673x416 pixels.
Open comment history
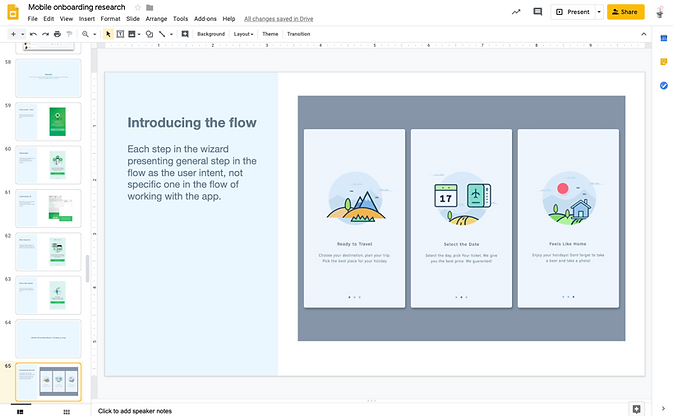click(537, 12)
